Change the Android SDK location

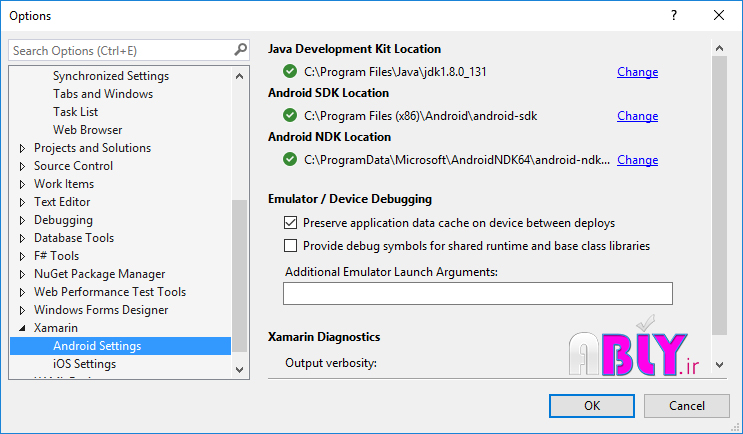[x=637, y=116]
